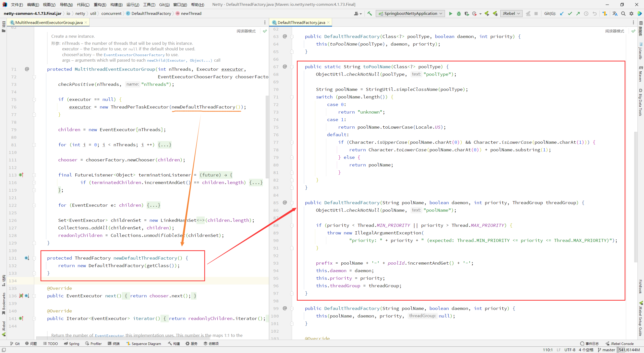This screenshot has height=353, width=644.
Task: Click the Build project hammer icon
Action: tap(369, 14)
